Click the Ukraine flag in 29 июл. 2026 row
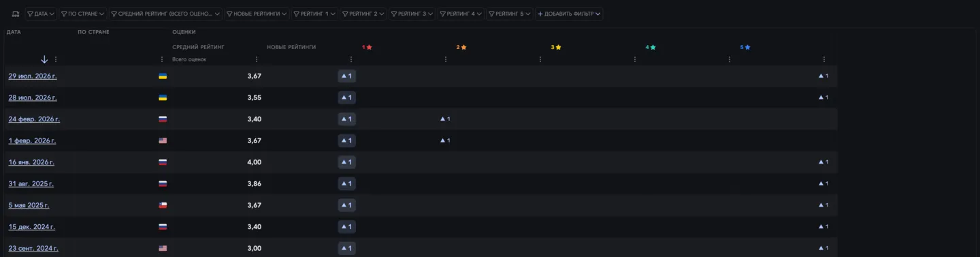 click(163, 76)
